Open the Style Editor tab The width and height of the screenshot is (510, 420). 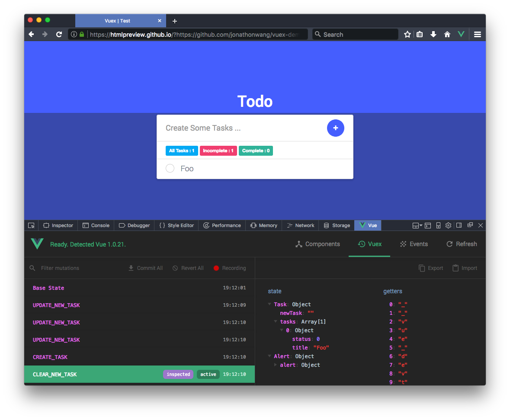(176, 225)
